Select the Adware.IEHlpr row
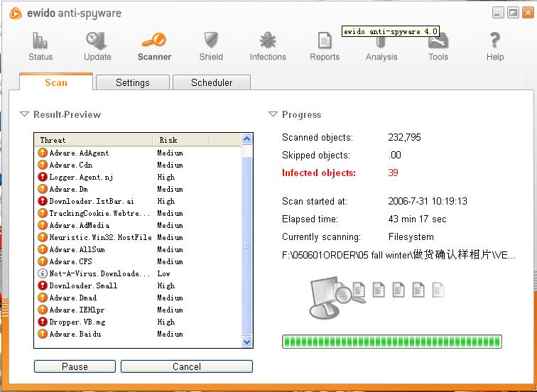The image size is (537, 392). [x=138, y=310]
